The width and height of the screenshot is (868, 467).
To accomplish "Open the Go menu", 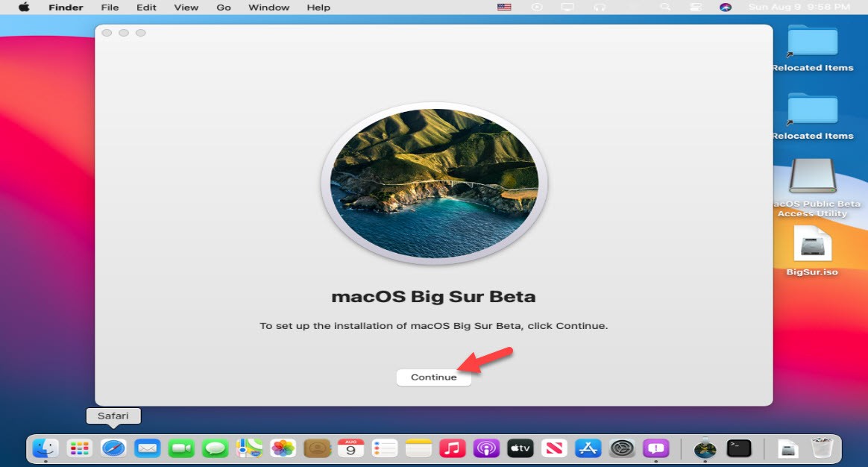I will tap(223, 7).
